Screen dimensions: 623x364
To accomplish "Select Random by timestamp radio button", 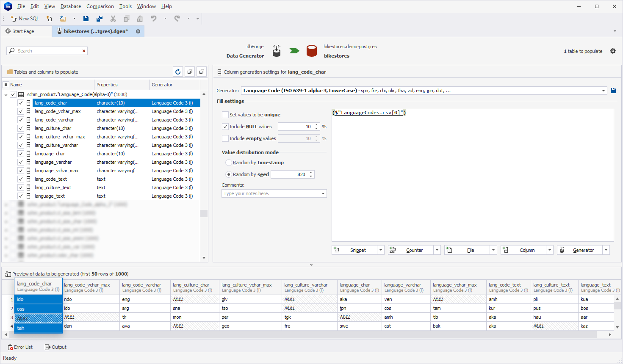I will (229, 163).
